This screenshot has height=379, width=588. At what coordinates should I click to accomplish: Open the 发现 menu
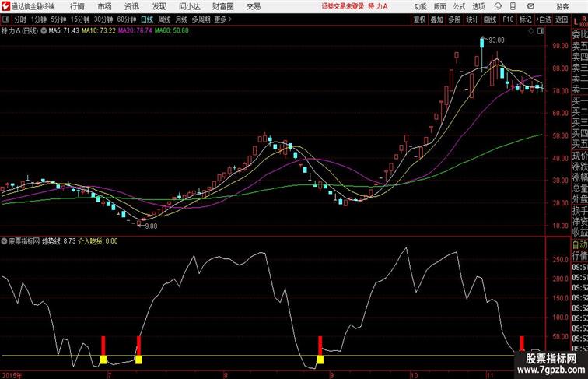point(159,6)
